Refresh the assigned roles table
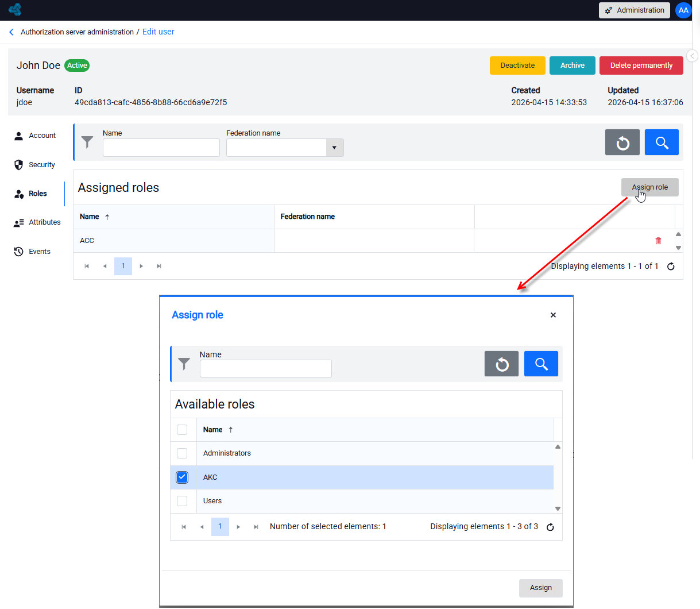 coord(671,267)
